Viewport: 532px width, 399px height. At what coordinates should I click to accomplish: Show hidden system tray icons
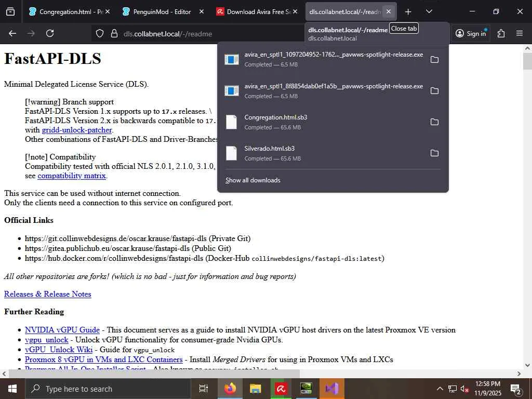pos(440,389)
